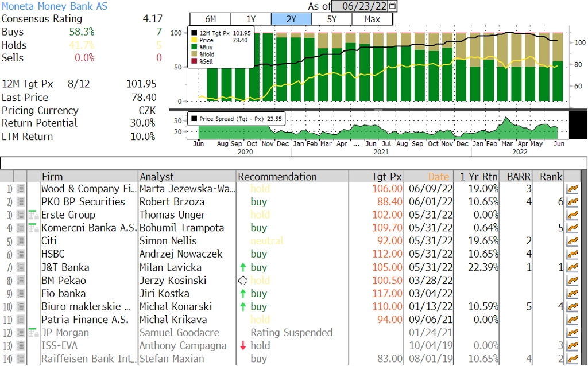Select analyst Marta Jezewska-Wa… in the table
Image resolution: width=588 pixels, height=366 pixels.
(x=187, y=189)
